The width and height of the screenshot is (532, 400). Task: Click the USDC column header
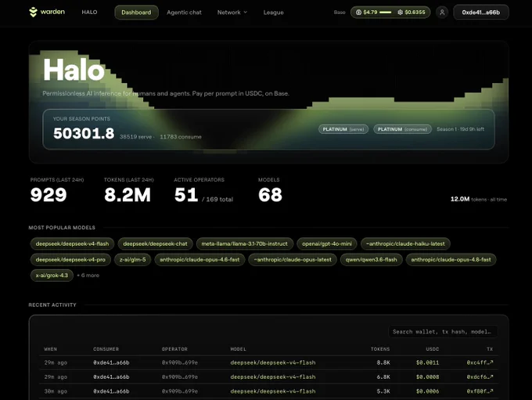[433, 349]
